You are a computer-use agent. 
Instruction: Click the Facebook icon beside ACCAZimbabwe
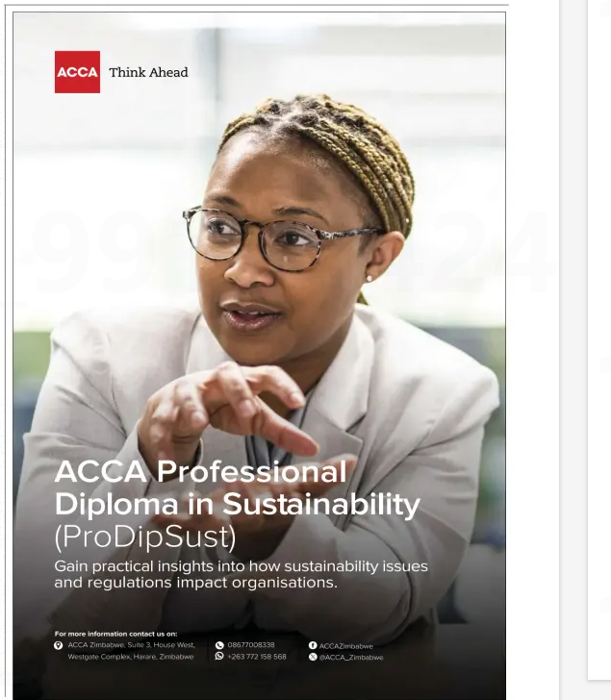click(313, 645)
